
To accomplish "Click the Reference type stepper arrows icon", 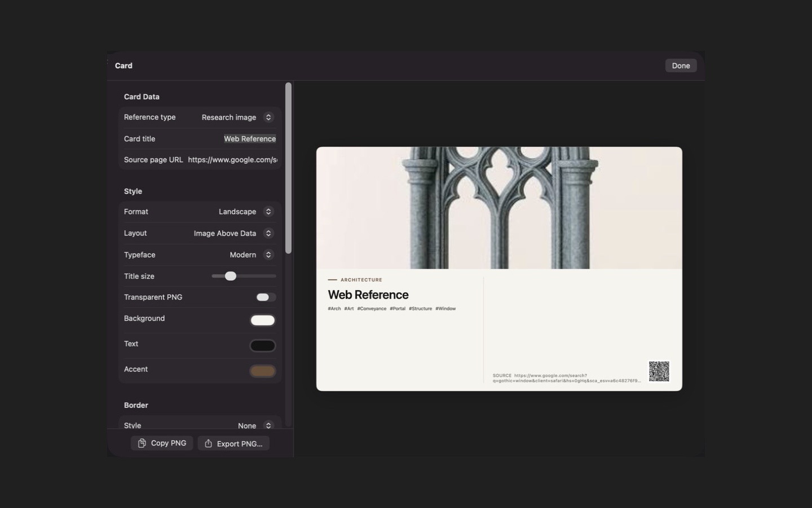I will coord(268,117).
